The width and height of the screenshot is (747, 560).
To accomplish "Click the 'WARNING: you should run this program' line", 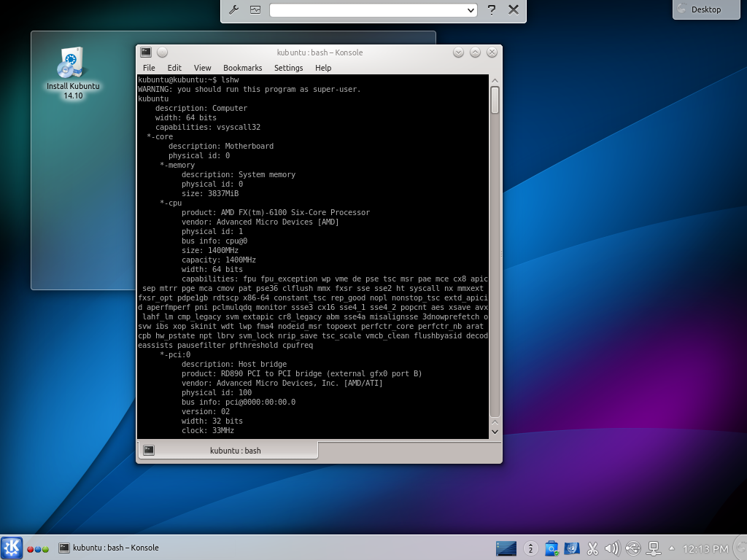I will [249, 89].
